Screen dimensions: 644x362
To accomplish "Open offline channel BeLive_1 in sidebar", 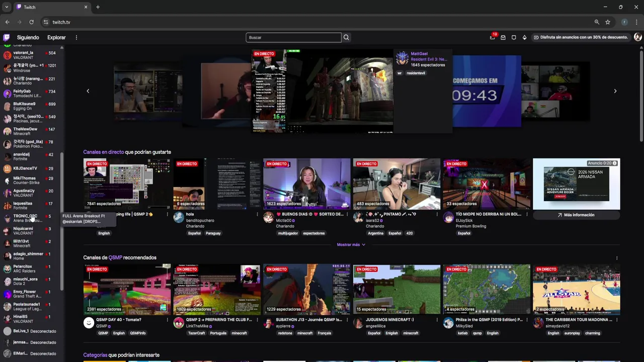I will click(x=30, y=331).
